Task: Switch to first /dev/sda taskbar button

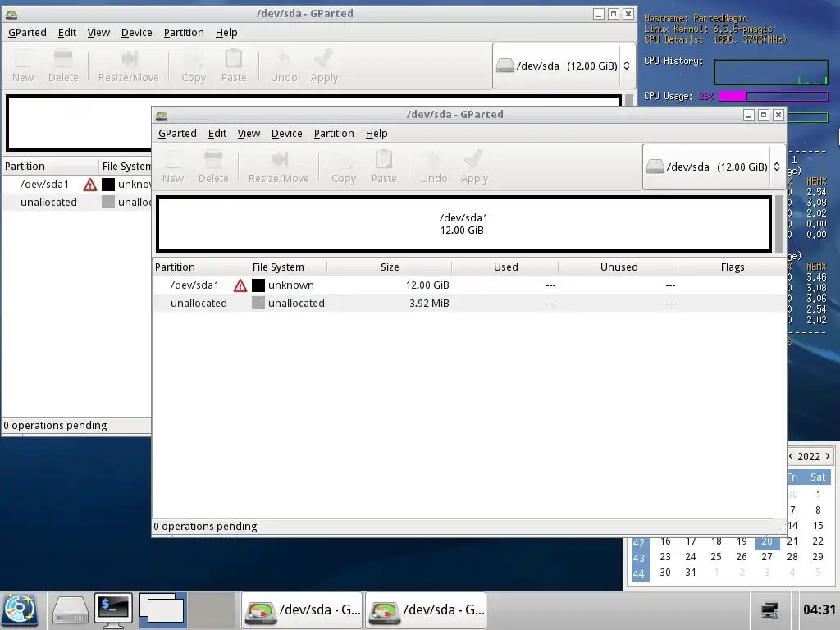Action: (302, 610)
